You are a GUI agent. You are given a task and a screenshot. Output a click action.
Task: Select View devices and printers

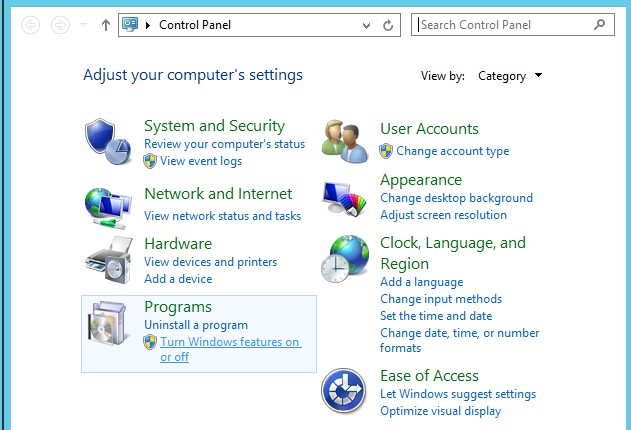(x=210, y=262)
